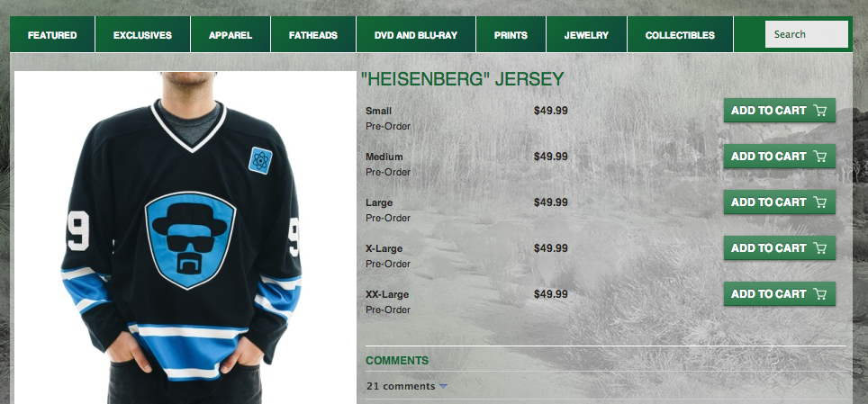The image size is (868, 404).
Task: Click the cart icon for XX-Large size
Action: tap(820, 294)
